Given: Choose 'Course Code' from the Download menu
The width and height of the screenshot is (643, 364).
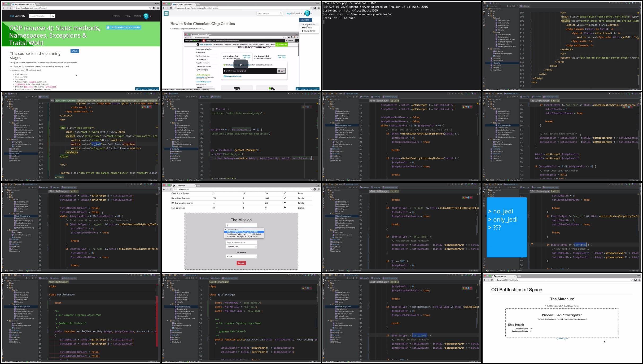Looking at the screenshot, I should pos(308,24).
